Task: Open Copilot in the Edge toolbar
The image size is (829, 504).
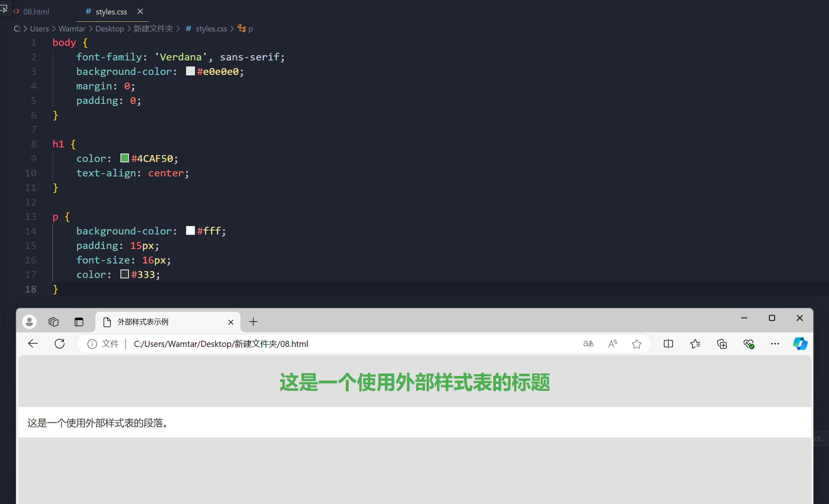Action: (x=800, y=344)
